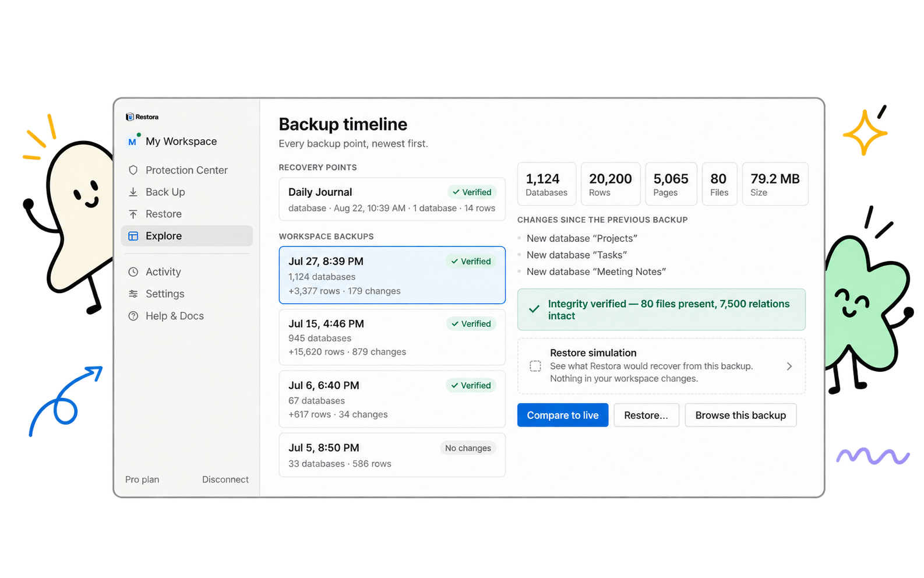Click Verified badge on Jul 15 backup
The width and height of the screenshot is (924, 578).
point(471,324)
